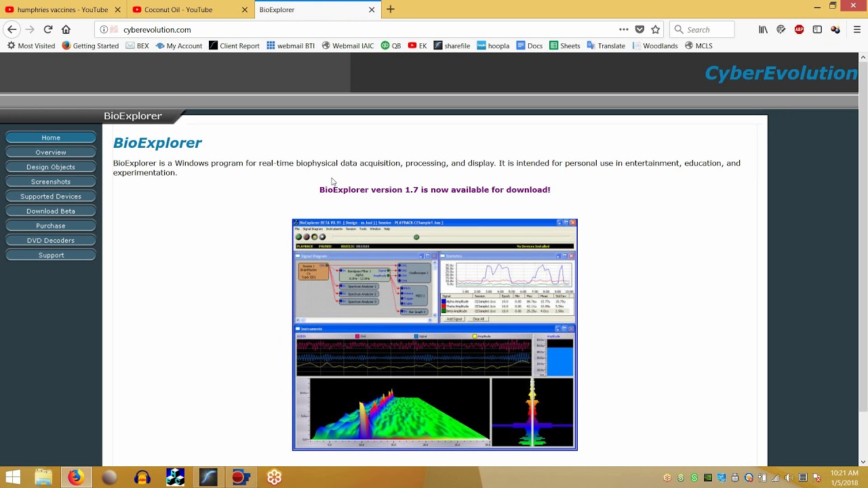
Task: Click the network signal tray icon
Action: [x=775, y=478]
